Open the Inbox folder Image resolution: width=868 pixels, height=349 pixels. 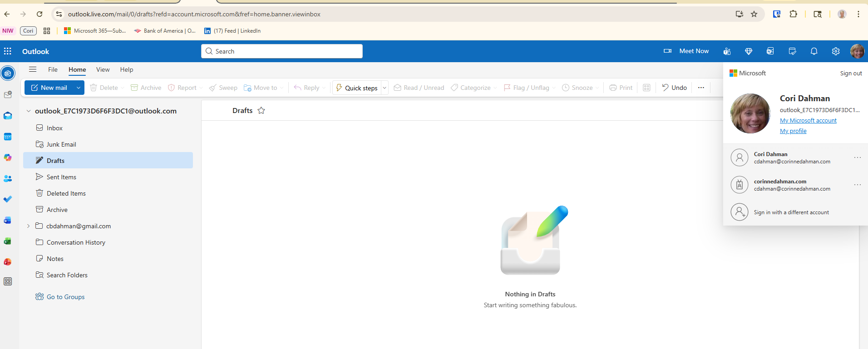pos(108,128)
